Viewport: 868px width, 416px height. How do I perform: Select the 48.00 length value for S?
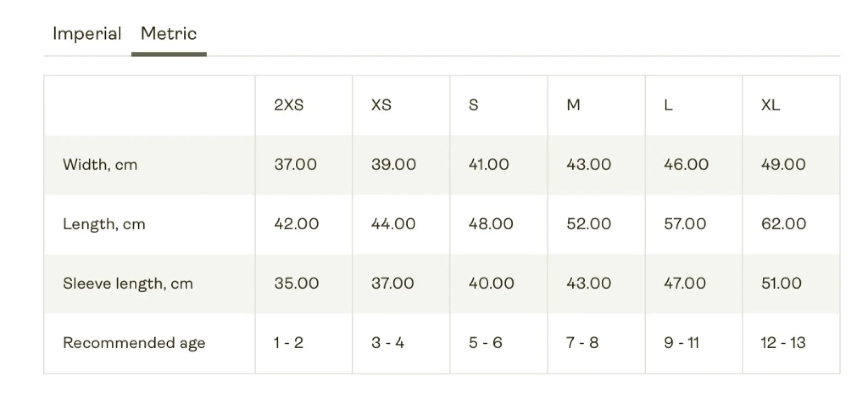click(x=491, y=224)
